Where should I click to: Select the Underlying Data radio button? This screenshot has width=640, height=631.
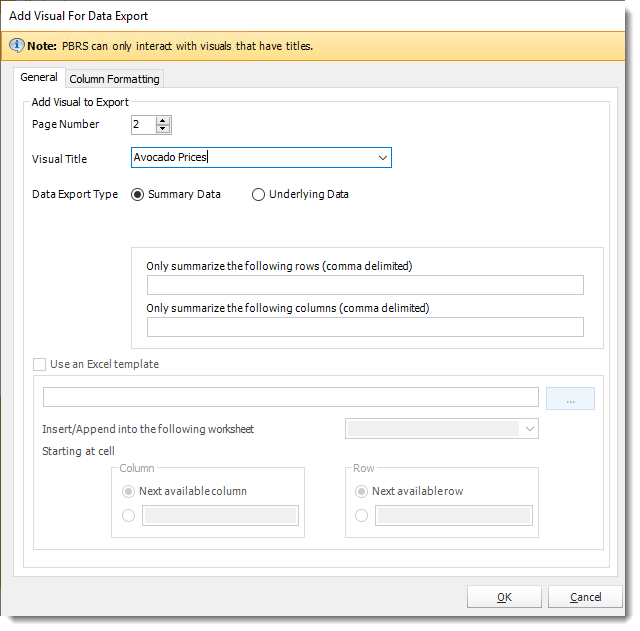(x=258, y=194)
